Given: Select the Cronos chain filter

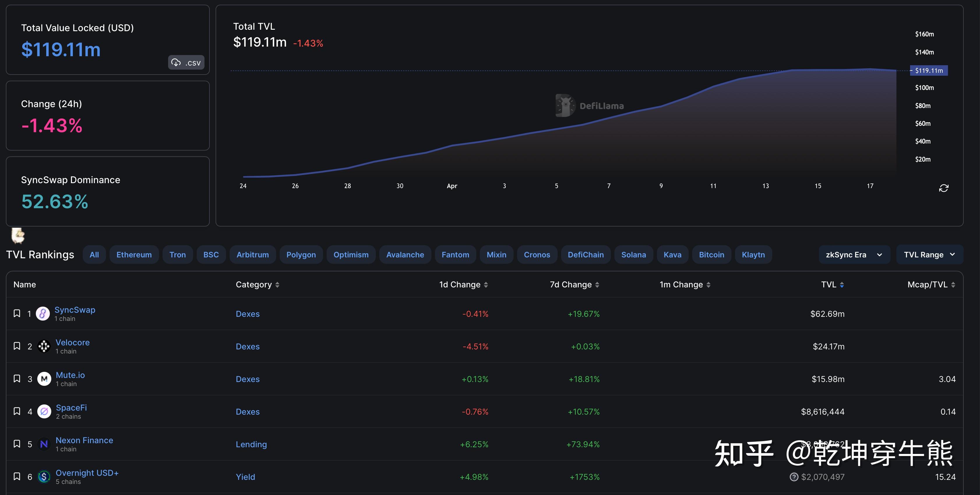Looking at the screenshot, I should pyautogui.click(x=537, y=255).
